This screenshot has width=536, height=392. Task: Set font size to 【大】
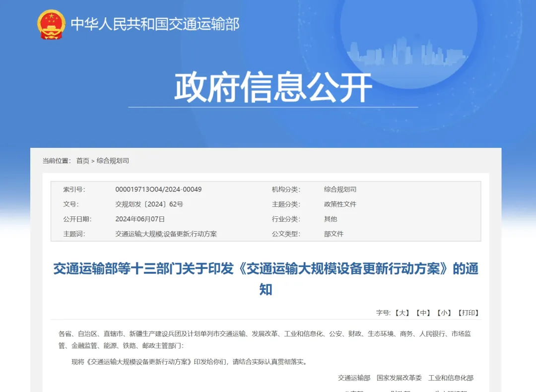pyautogui.click(x=402, y=313)
